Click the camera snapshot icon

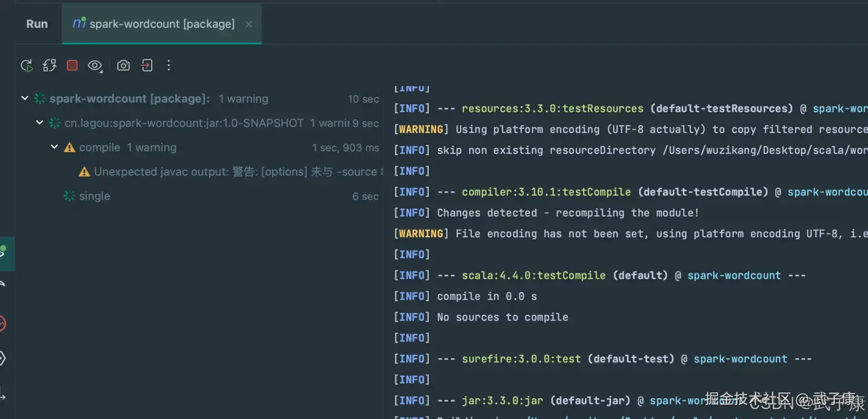point(123,65)
